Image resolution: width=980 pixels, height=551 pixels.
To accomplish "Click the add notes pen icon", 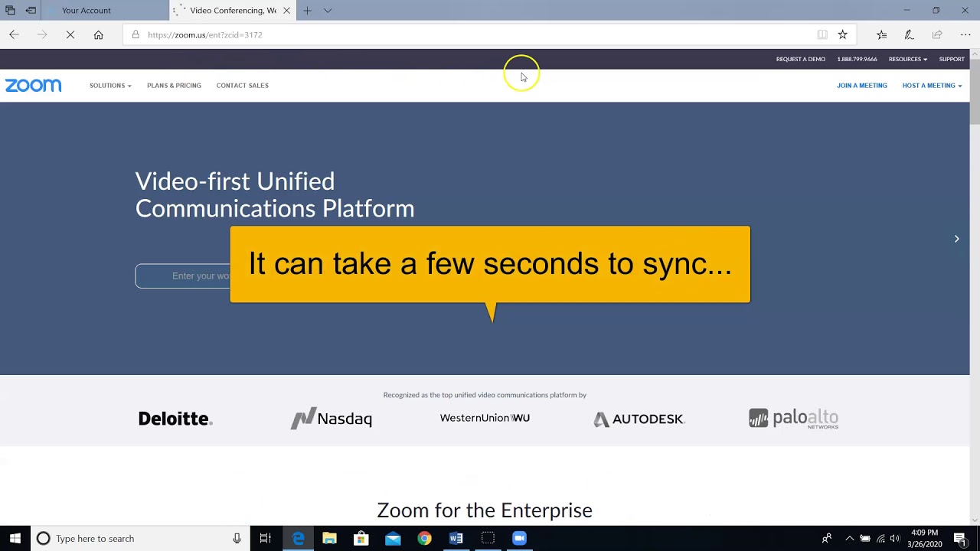I will coord(909,34).
